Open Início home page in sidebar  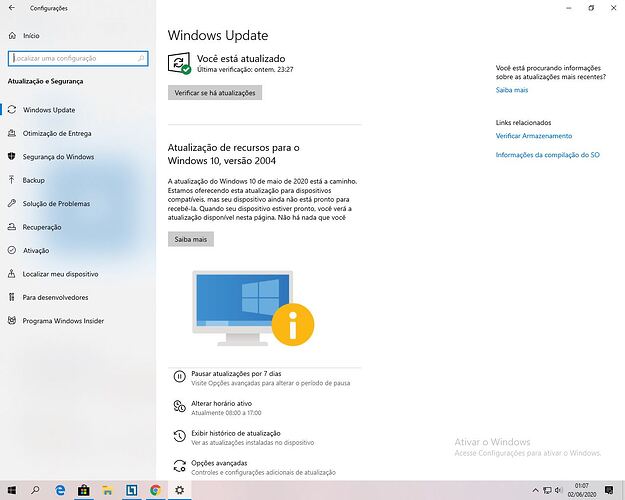[x=30, y=35]
